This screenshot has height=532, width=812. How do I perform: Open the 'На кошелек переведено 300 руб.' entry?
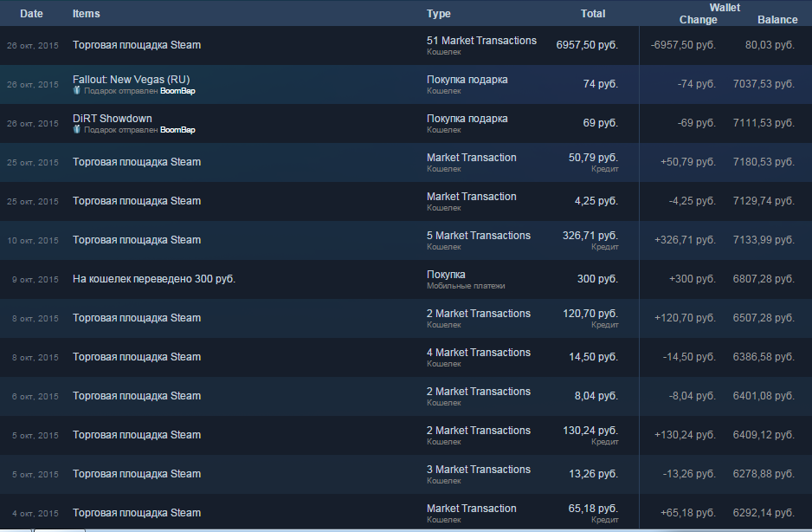(154, 279)
